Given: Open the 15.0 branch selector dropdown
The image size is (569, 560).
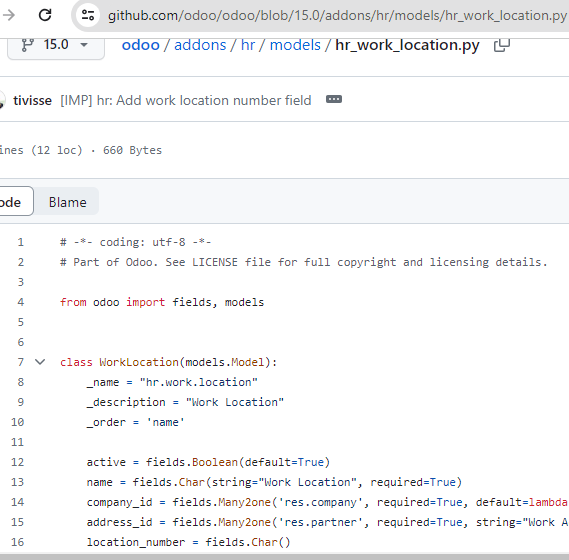Looking at the screenshot, I should (x=56, y=45).
